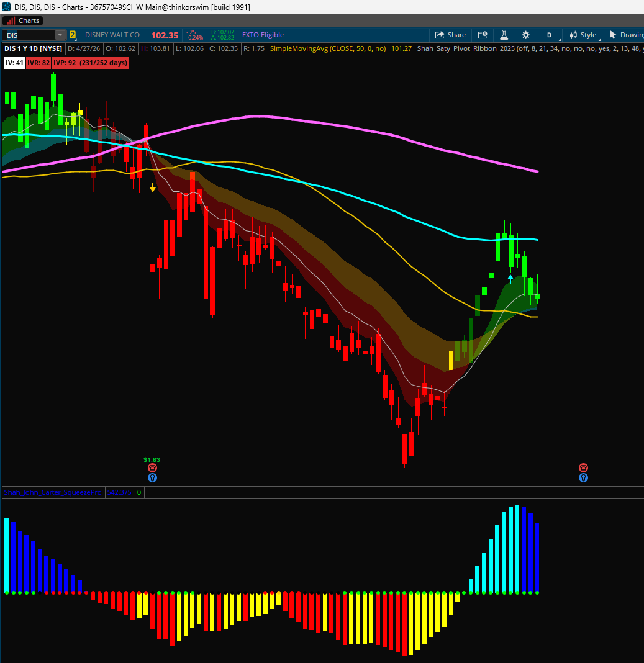Click the cyan up arrow signal on chart
This screenshot has height=663, width=644.
tap(510, 279)
